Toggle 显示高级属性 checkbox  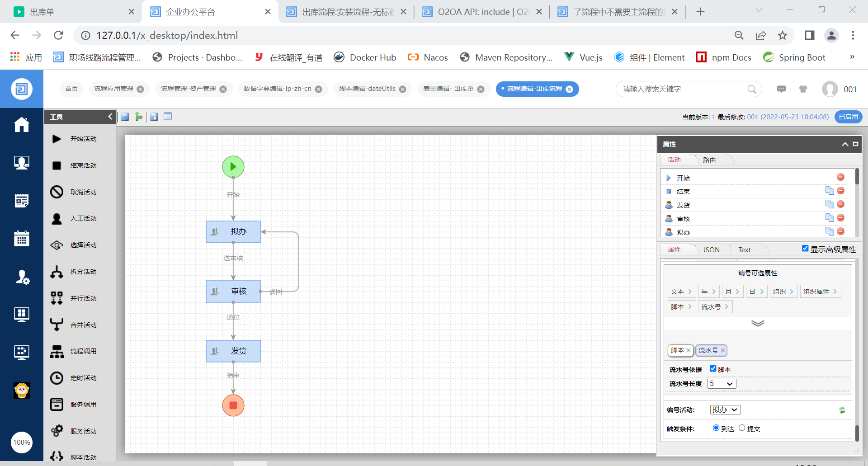[805, 248]
